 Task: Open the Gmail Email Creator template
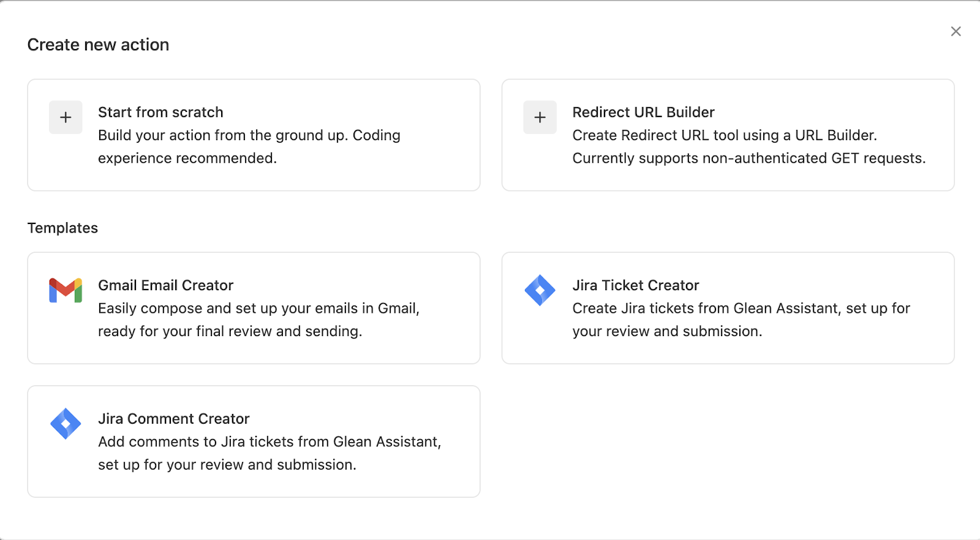[254, 307]
